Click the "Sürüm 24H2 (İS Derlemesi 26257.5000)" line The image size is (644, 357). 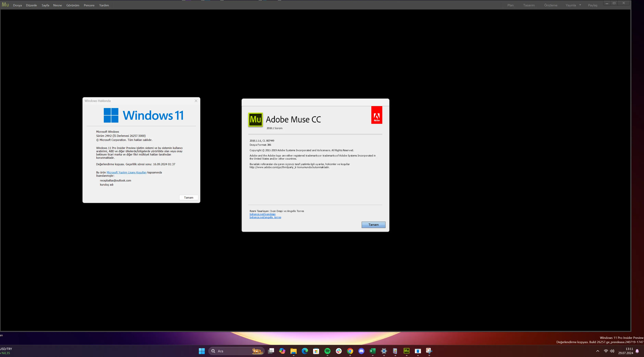pyautogui.click(x=121, y=136)
